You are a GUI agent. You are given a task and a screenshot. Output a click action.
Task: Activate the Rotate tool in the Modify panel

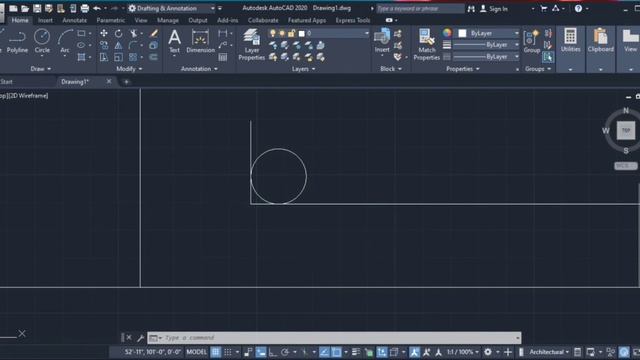pyautogui.click(x=118, y=33)
